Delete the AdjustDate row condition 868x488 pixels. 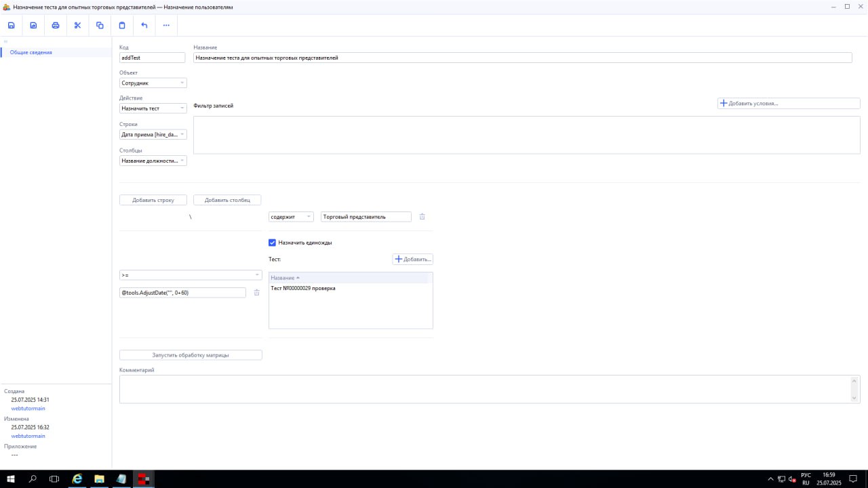pyautogui.click(x=256, y=293)
